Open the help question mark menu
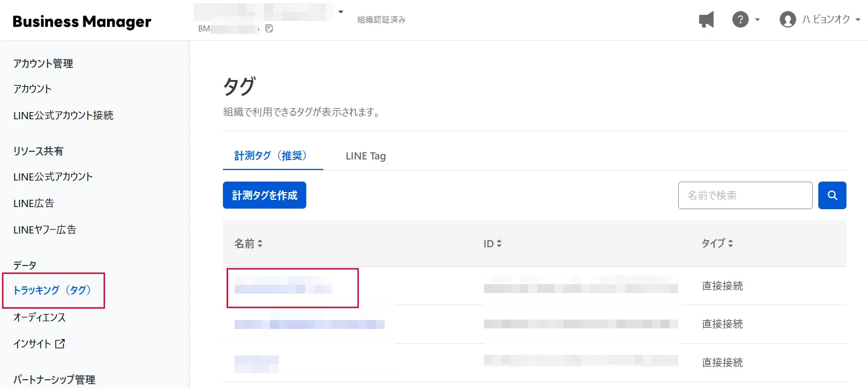Image resolution: width=868 pixels, height=388 pixels. [741, 20]
